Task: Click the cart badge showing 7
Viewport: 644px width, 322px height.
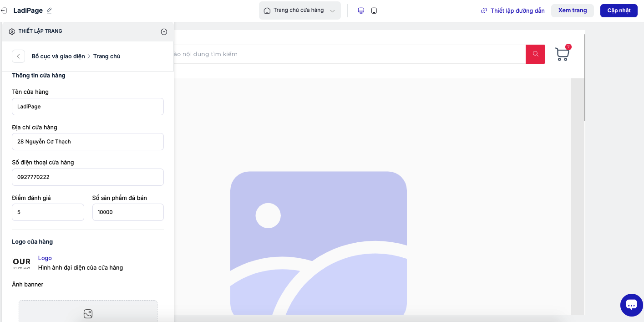Action: (x=568, y=47)
